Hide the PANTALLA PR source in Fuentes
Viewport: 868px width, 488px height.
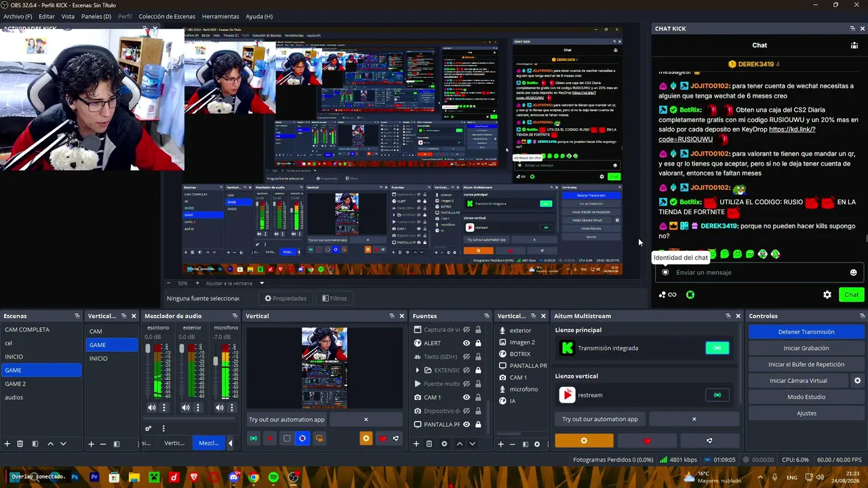[467, 424]
